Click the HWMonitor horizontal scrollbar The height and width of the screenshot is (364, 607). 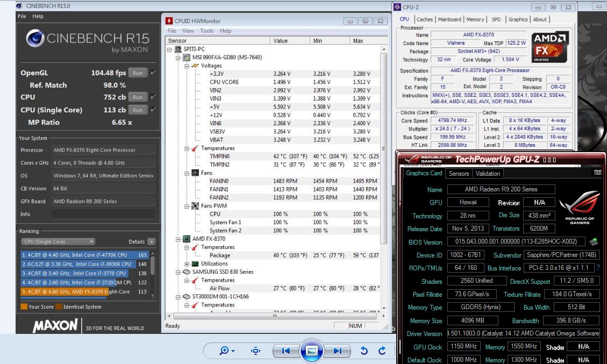[x=275, y=316]
